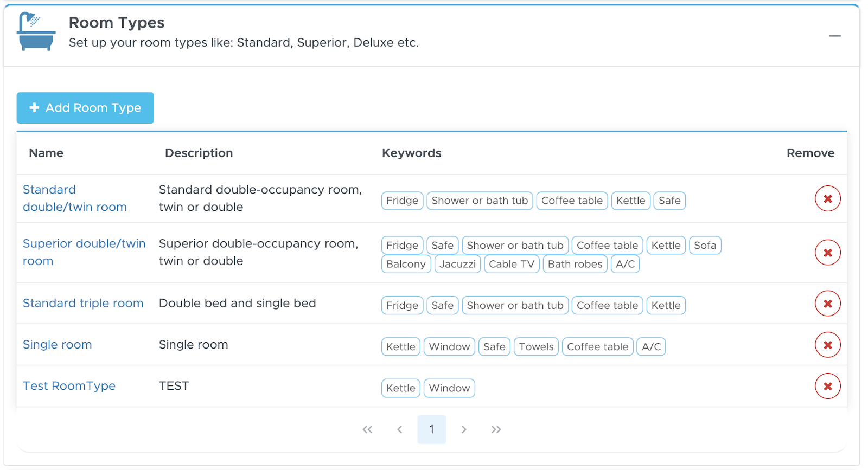
Task: Click the Description column header
Action: tap(199, 153)
